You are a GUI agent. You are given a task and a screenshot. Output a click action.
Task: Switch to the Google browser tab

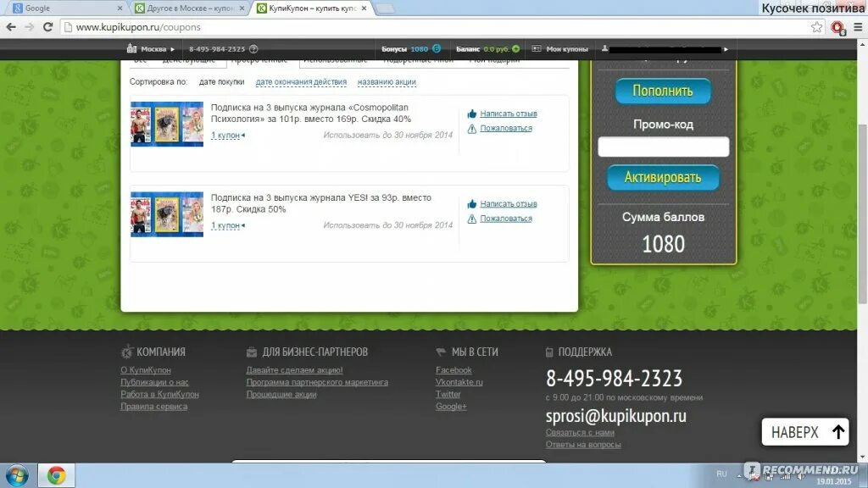coord(65,8)
